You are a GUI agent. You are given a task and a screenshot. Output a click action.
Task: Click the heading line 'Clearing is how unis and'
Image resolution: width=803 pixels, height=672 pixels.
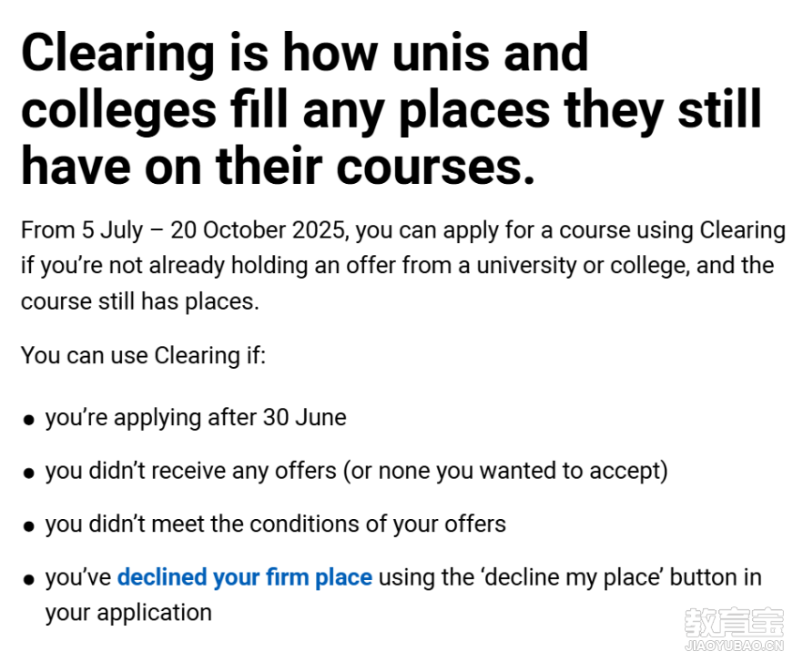305,53
